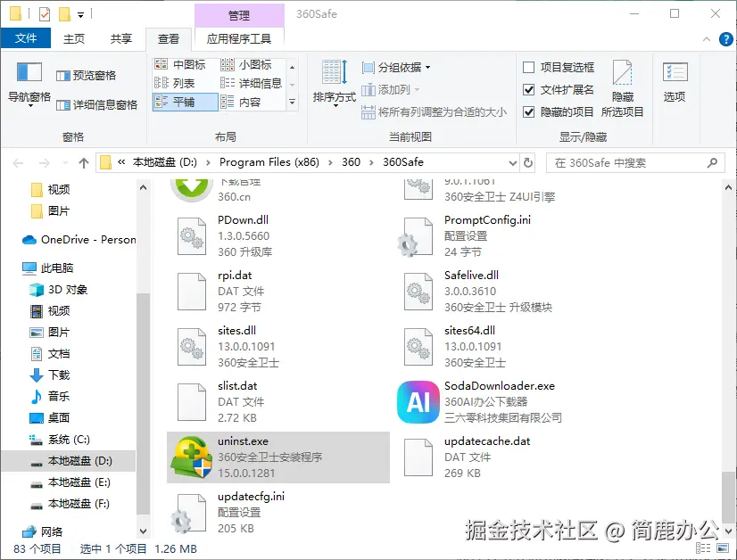Select This PC in navigation tree
The width and height of the screenshot is (737, 560).
pos(48,268)
